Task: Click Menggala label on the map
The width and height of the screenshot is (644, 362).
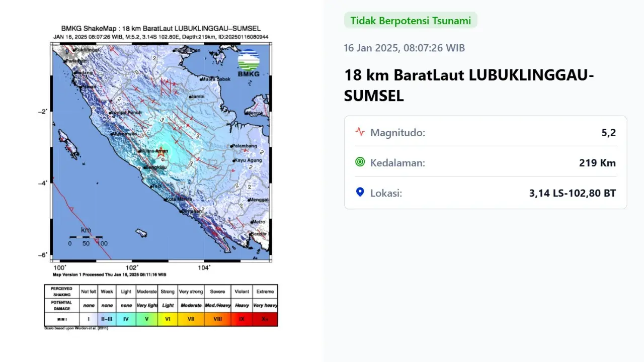Action: 260,200
